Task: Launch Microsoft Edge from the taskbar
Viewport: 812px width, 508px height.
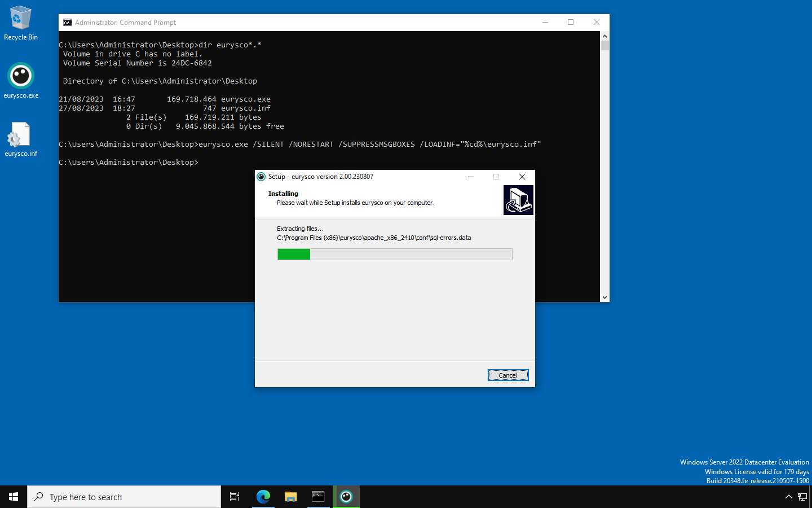Action: [263, 497]
